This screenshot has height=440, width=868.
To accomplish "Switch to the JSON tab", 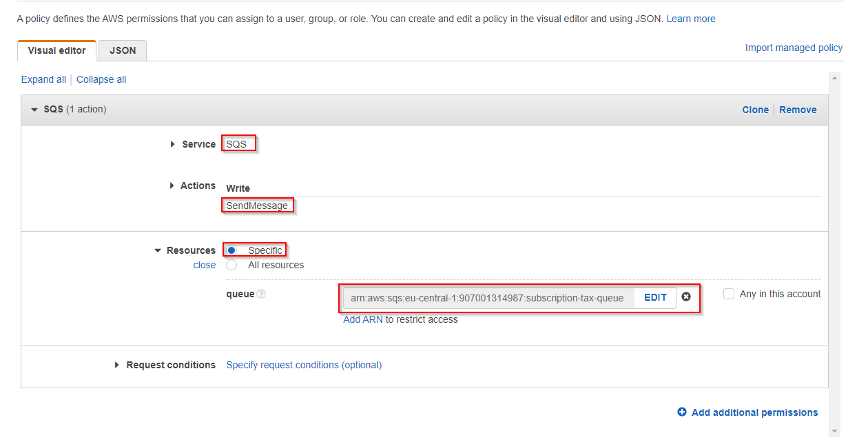I will point(123,50).
